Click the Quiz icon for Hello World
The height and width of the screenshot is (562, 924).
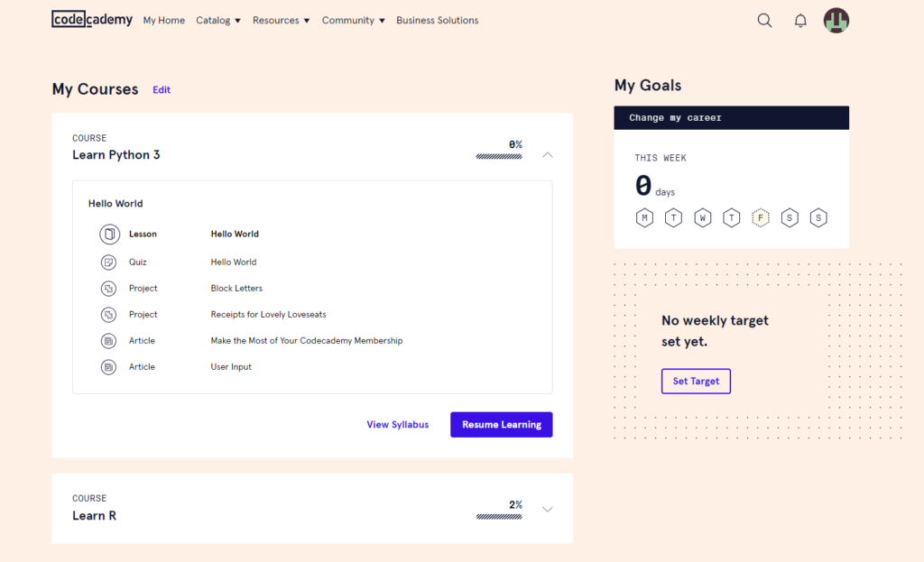click(108, 263)
